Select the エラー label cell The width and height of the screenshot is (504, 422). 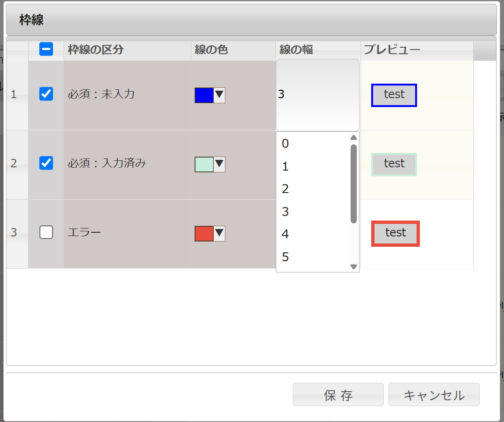(127, 234)
